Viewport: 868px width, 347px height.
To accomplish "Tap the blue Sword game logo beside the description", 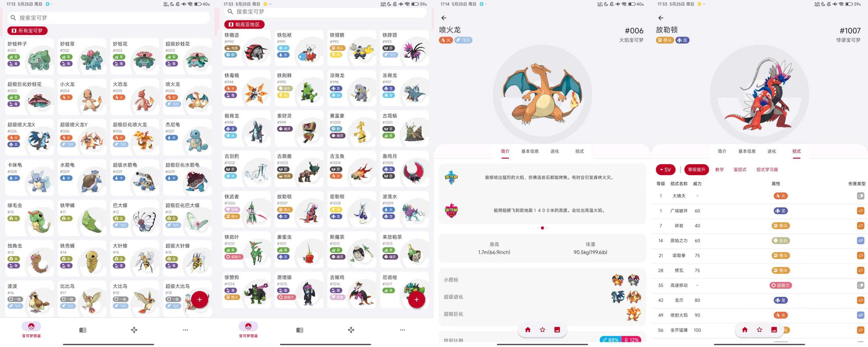I will (x=451, y=178).
